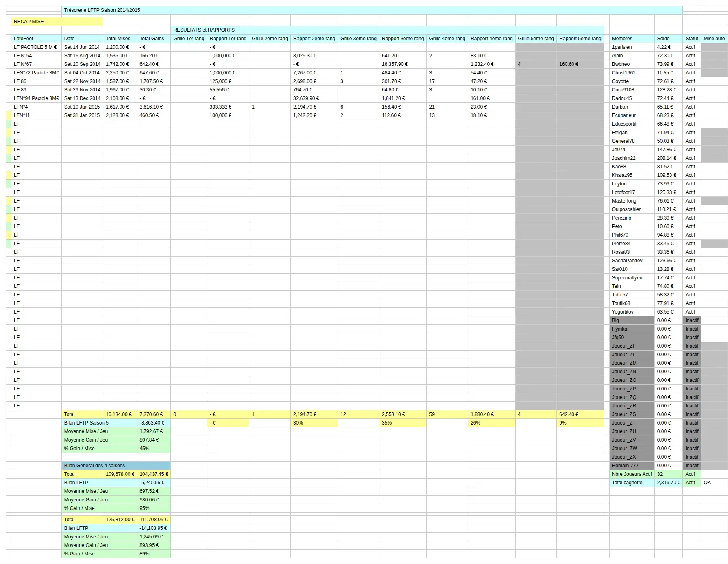728x564 pixels.
Task: Click the 'Total Mises' column header
Action: tap(120, 39)
